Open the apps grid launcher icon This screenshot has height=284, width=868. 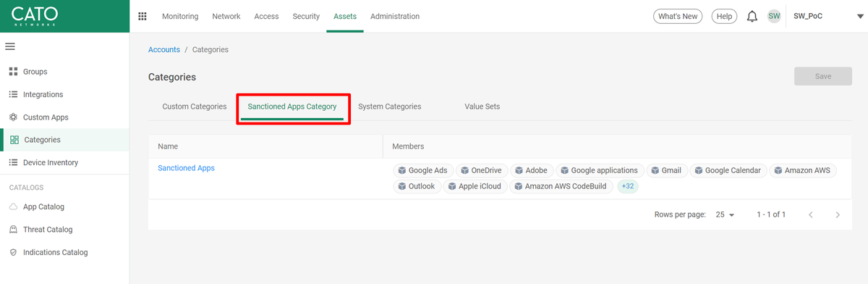tap(142, 16)
